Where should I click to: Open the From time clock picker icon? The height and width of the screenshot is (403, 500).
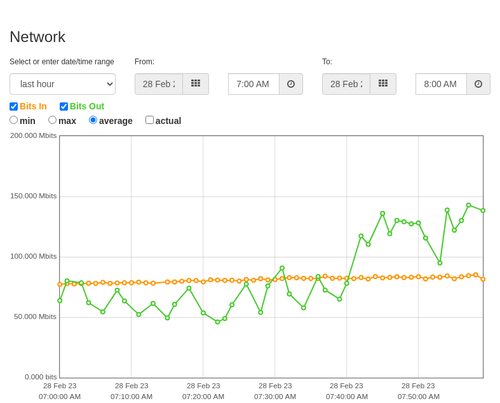pos(291,84)
